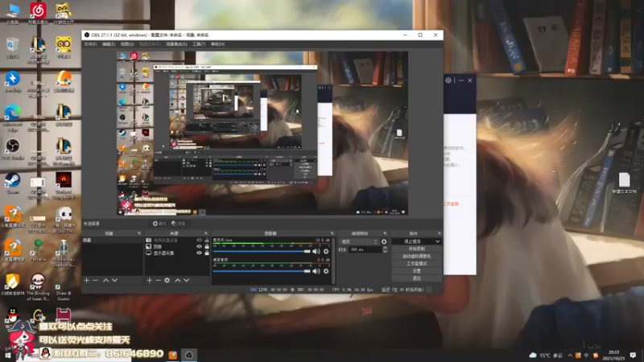Open NetEase Cloud Music desktop icon
This screenshot has height=362, width=644.
(38, 14)
